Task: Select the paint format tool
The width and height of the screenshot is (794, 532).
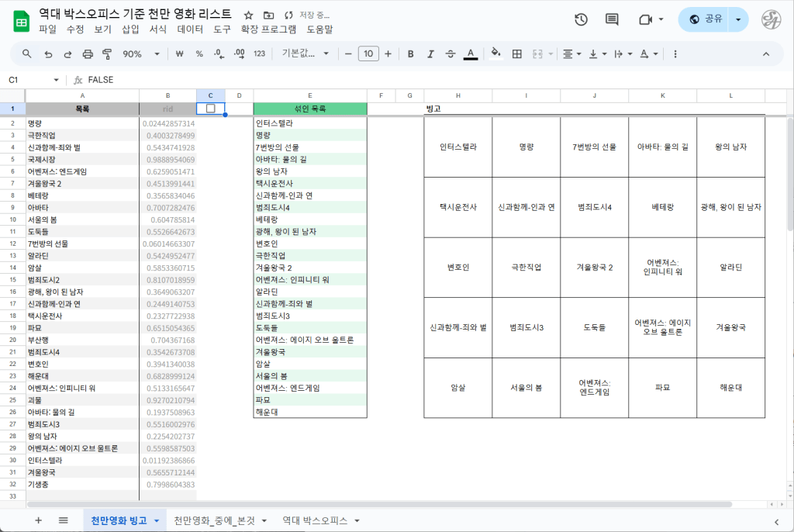Action: click(x=107, y=54)
